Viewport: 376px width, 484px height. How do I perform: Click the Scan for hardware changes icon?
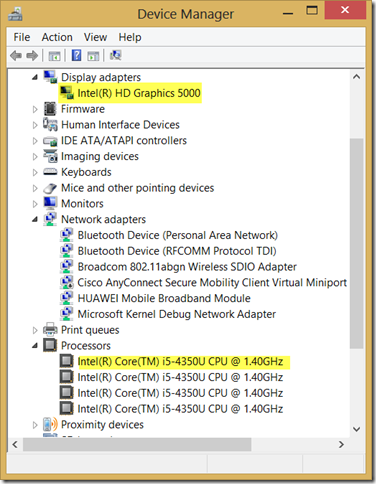tap(116, 55)
